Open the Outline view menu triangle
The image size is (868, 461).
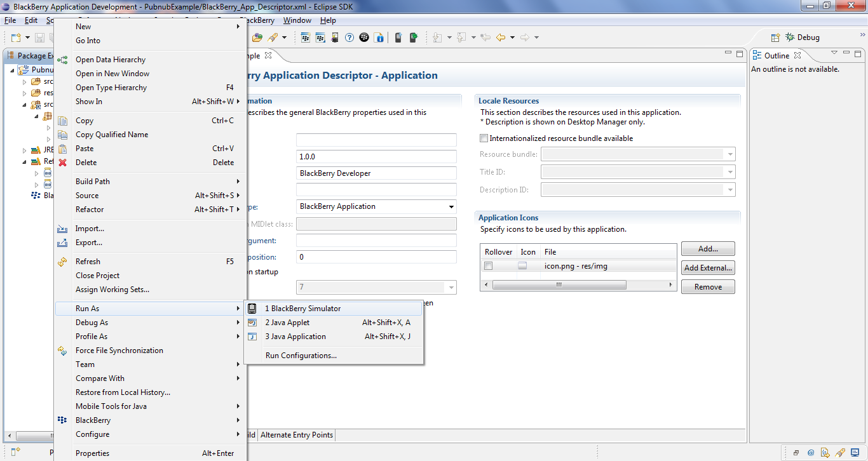tap(835, 53)
